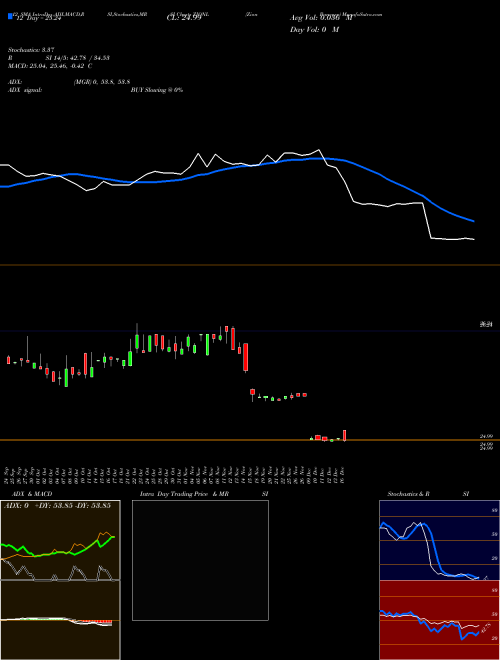This screenshot has width=500, height=660.
Task: Click the "BUY Slowing @ 0%" signal text
Action: coord(157,90)
